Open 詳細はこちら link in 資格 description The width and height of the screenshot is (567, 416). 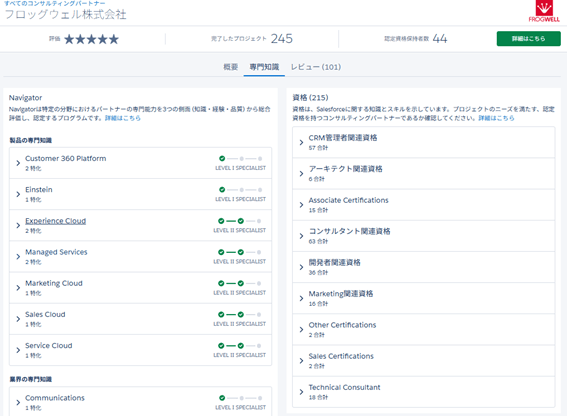pos(496,118)
